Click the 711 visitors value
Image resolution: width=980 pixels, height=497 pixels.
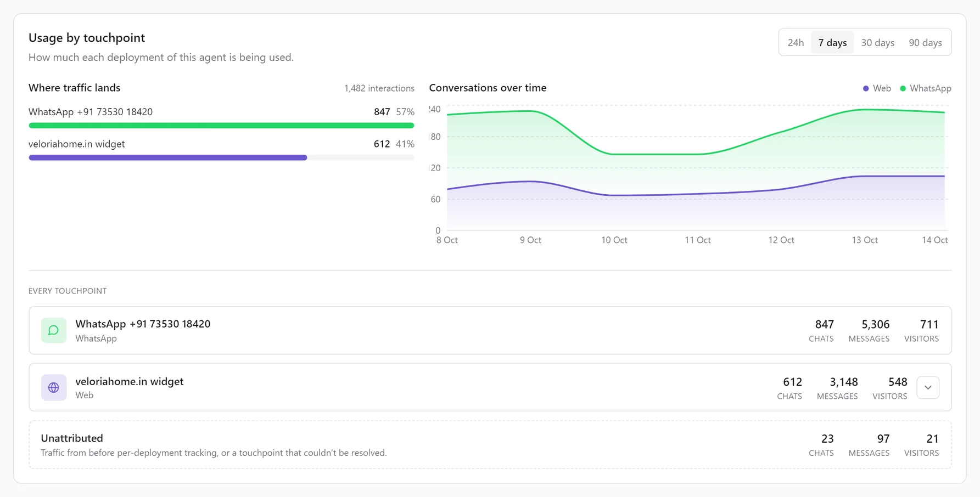(929, 324)
